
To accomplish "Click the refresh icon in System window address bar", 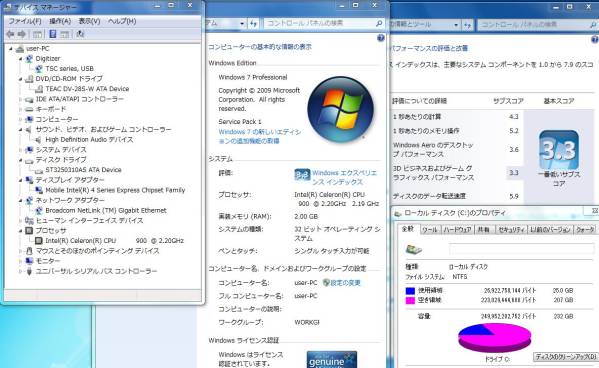I will click(x=254, y=24).
